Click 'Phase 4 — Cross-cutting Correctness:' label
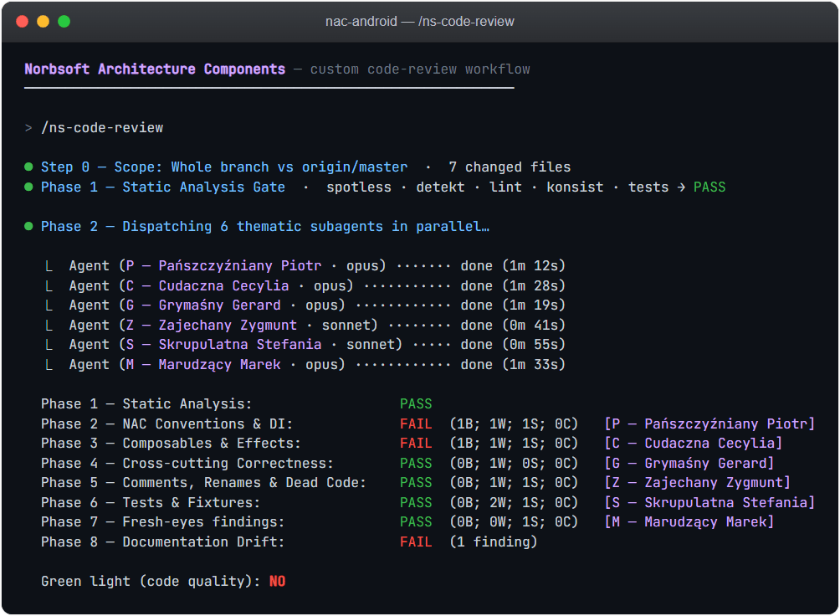 [187, 463]
